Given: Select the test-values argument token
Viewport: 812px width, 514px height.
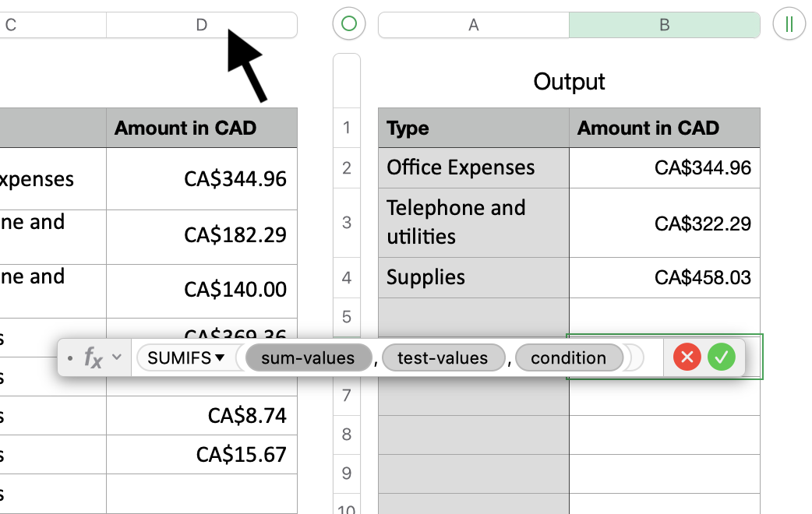Looking at the screenshot, I should coord(442,358).
